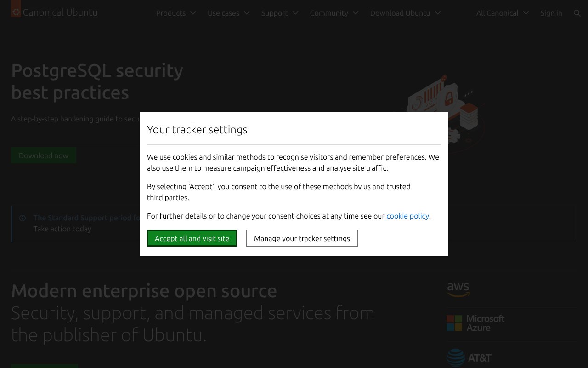
Task: Open the search magnifier icon
Action: [x=577, y=13]
